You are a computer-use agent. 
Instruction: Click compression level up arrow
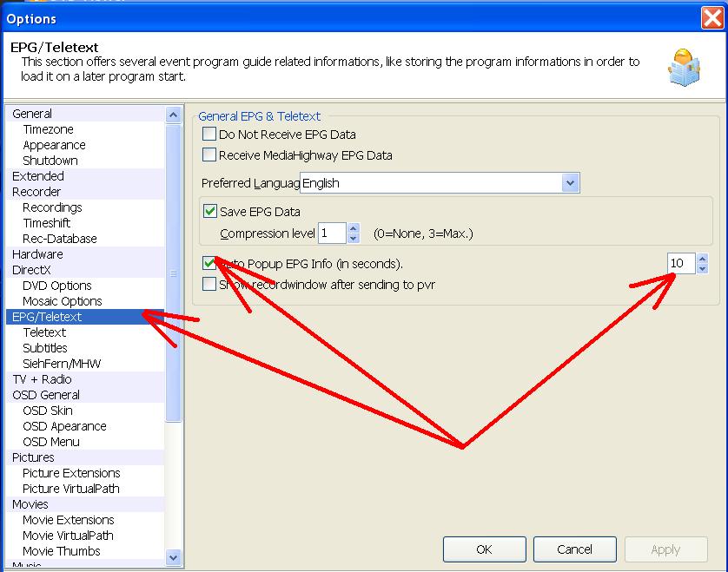(x=353, y=228)
